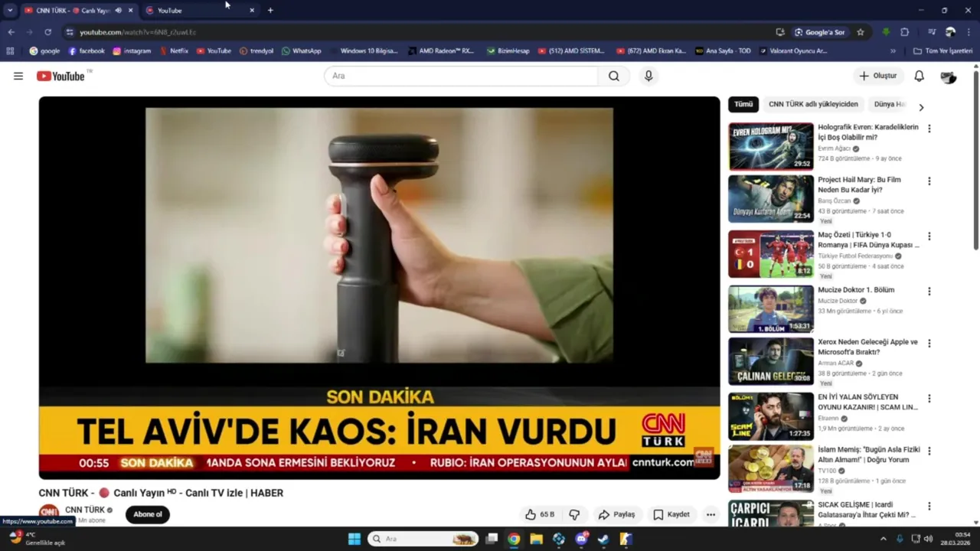Image resolution: width=980 pixels, height=551 pixels.
Task: Go to YouTube home via logo
Action: [60, 76]
